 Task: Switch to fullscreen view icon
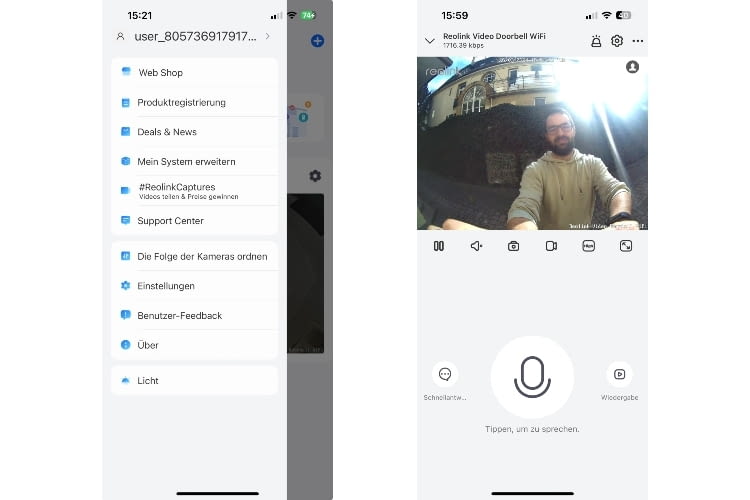(x=626, y=246)
